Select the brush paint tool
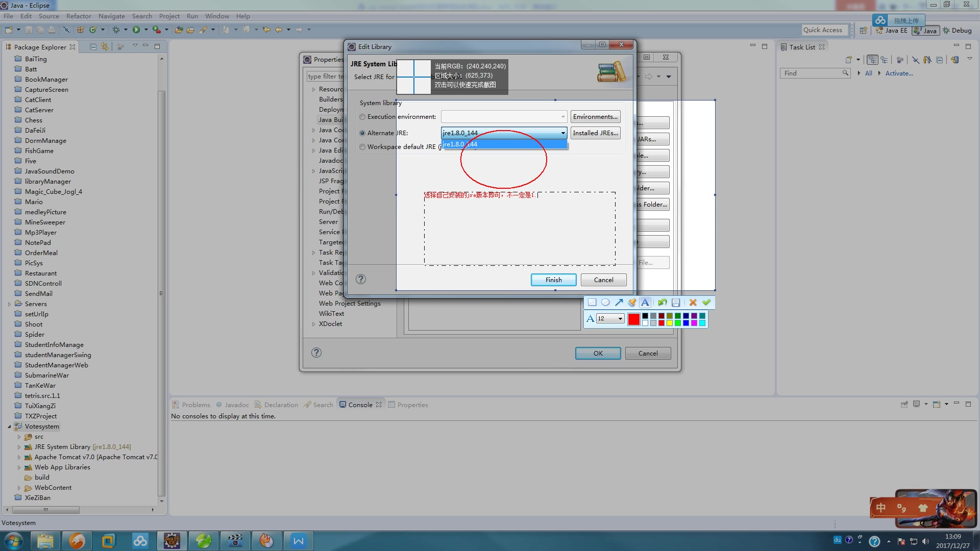This screenshot has width=980, height=551. [x=632, y=303]
